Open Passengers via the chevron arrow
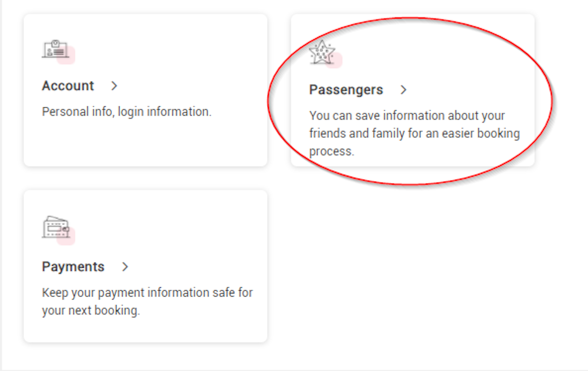The image size is (588, 371). pos(403,90)
